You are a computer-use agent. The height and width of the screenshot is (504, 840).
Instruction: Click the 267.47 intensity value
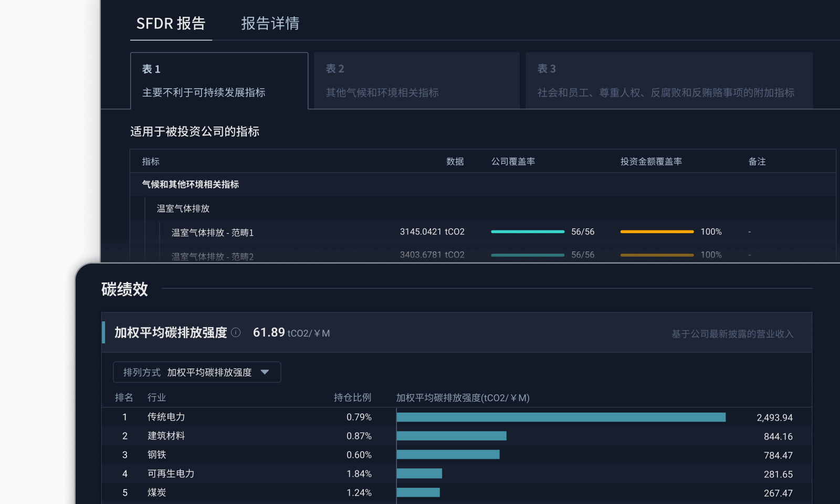coord(778,493)
